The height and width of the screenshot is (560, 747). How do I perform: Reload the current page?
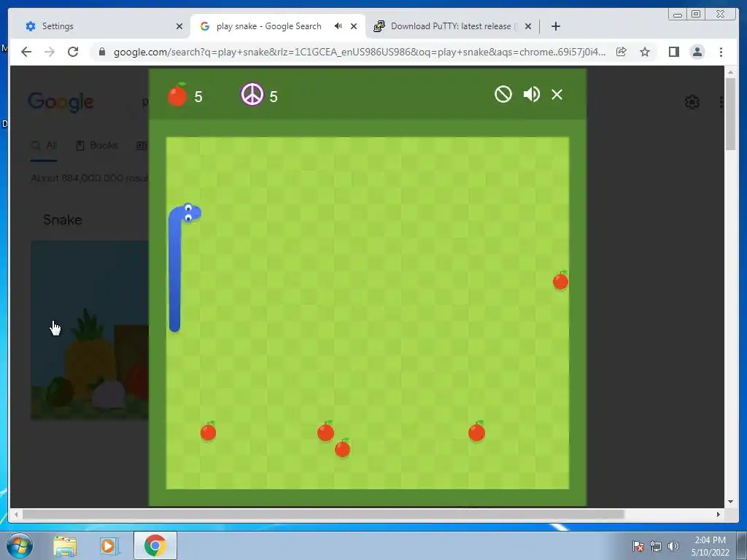pyautogui.click(x=73, y=52)
